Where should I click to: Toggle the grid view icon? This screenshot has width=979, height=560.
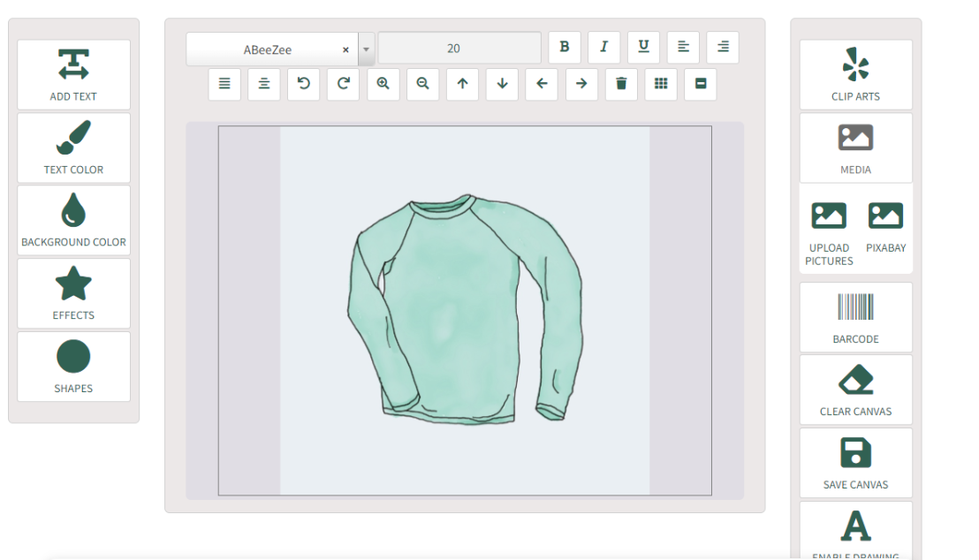[661, 84]
